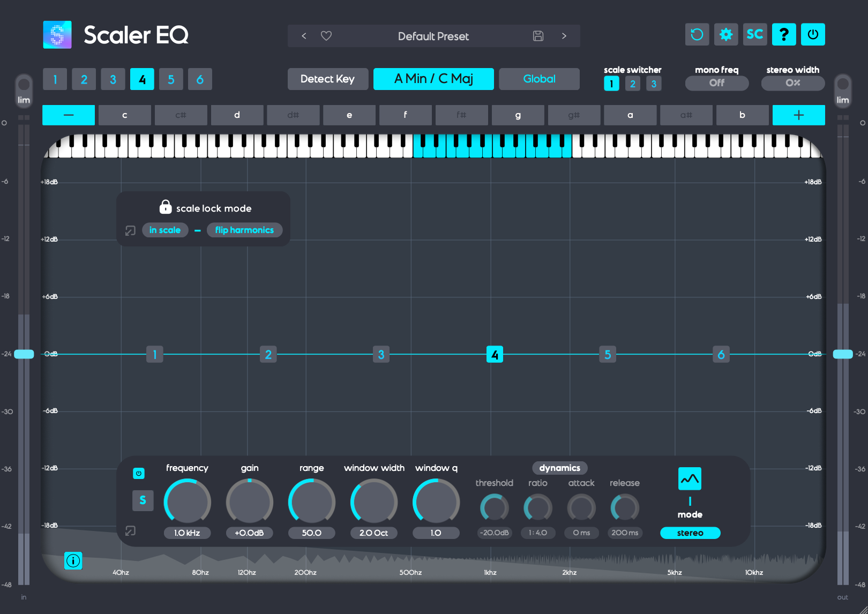The width and height of the screenshot is (868, 614).
Task: Click the waveform mode icon near stereo
Action: pyautogui.click(x=690, y=478)
